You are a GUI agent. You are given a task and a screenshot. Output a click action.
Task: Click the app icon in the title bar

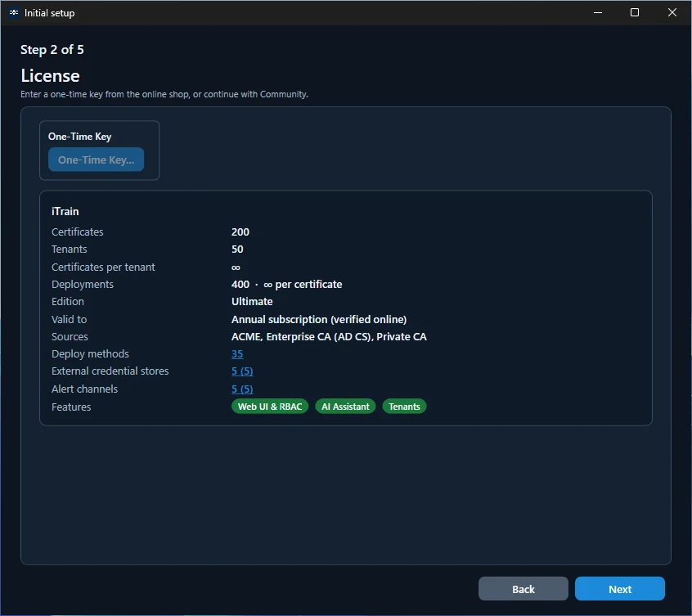coord(14,12)
